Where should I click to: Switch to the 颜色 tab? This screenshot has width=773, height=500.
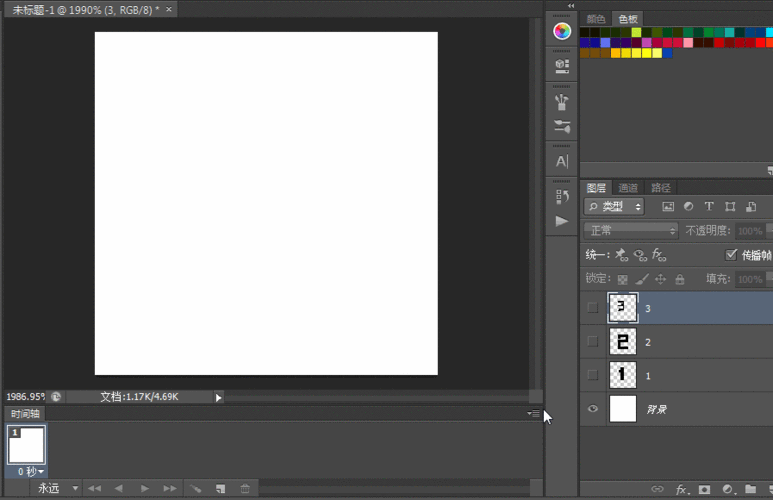pyautogui.click(x=596, y=19)
